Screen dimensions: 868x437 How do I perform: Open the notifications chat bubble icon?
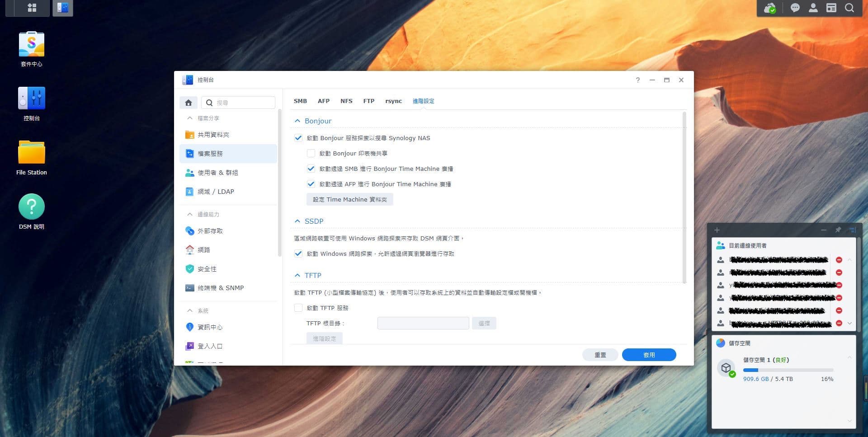[x=795, y=8]
